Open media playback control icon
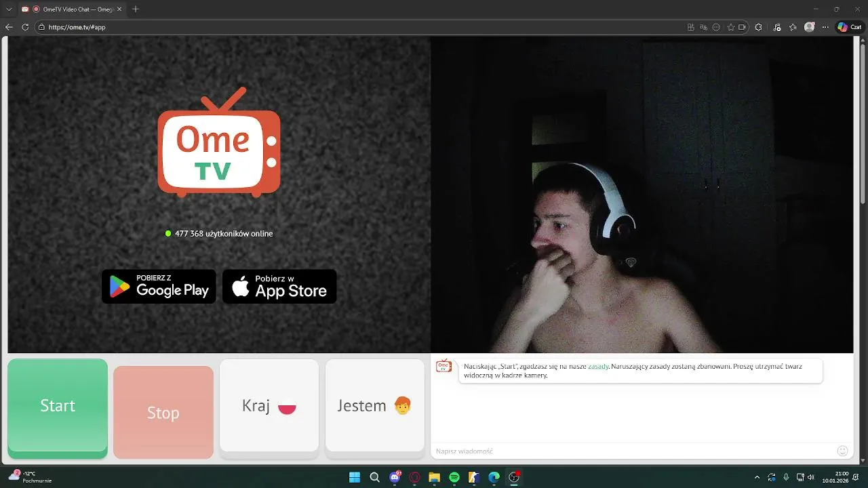The image size is (868, 488). [x=776, y=27]
